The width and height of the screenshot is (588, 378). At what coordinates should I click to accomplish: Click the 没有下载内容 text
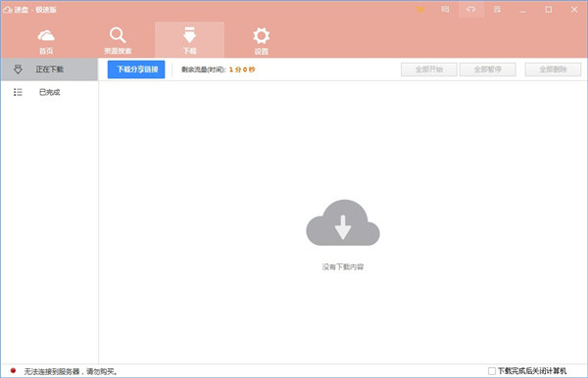[343, 266]
